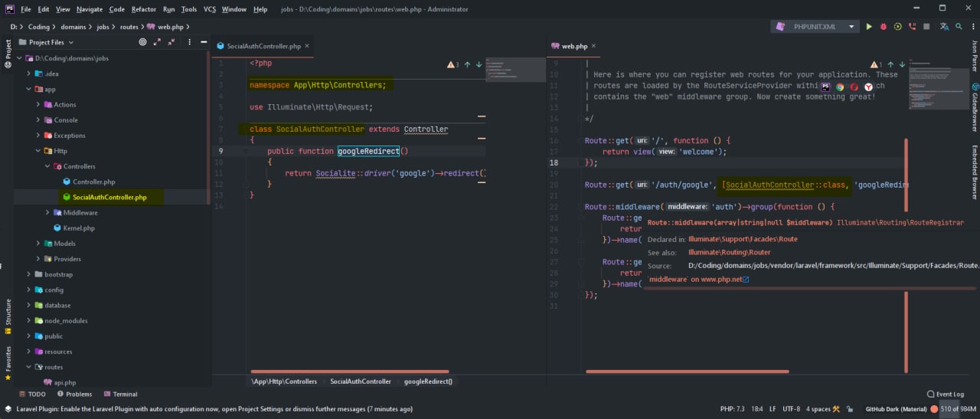This screenshot has height=419, width=980.
Task: Click the Translate icon in the toolbar
Action: click(x=945, y=27)
